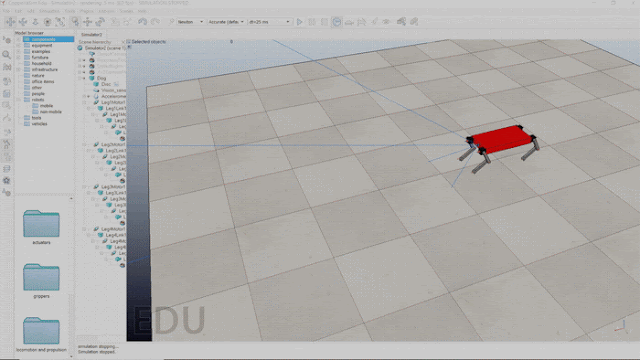Select the equipment folder

coord(42,45)
